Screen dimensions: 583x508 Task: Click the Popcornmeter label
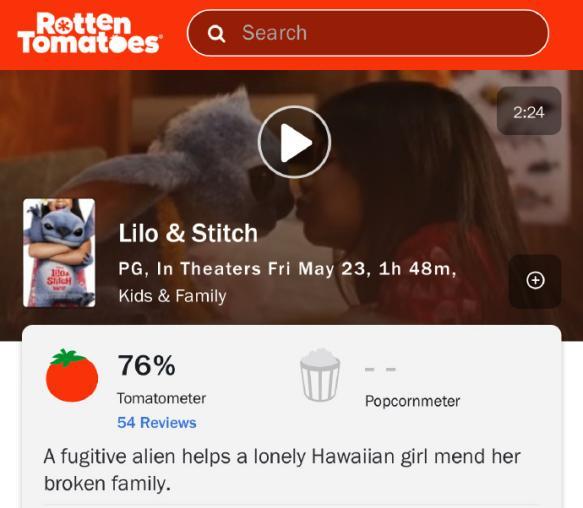click(x=412, y=401)
